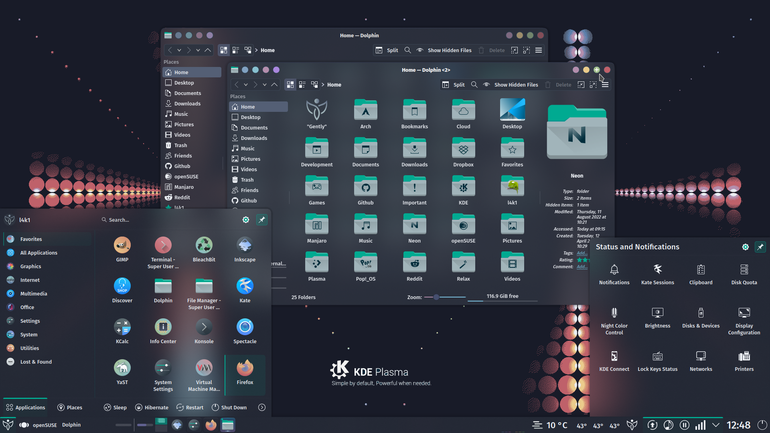Open the Dropbox folder
Viewport: 770px width, 433px height.
coord(463,152)
